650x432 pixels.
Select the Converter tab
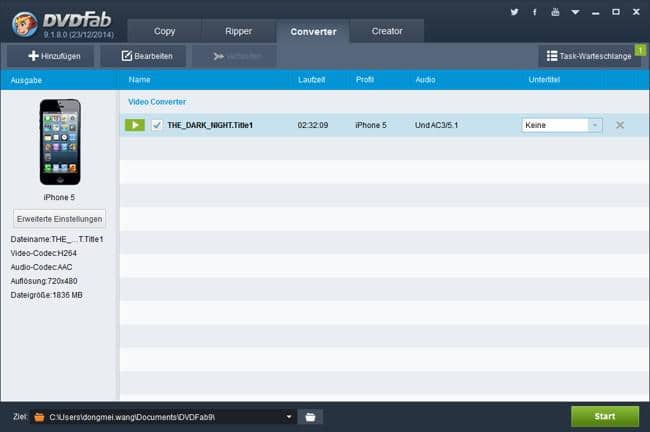tap(313, 32)
